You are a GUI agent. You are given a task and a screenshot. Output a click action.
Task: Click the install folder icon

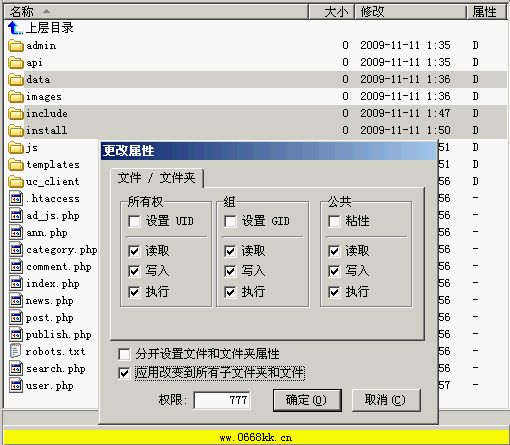(x=16, y=131)
